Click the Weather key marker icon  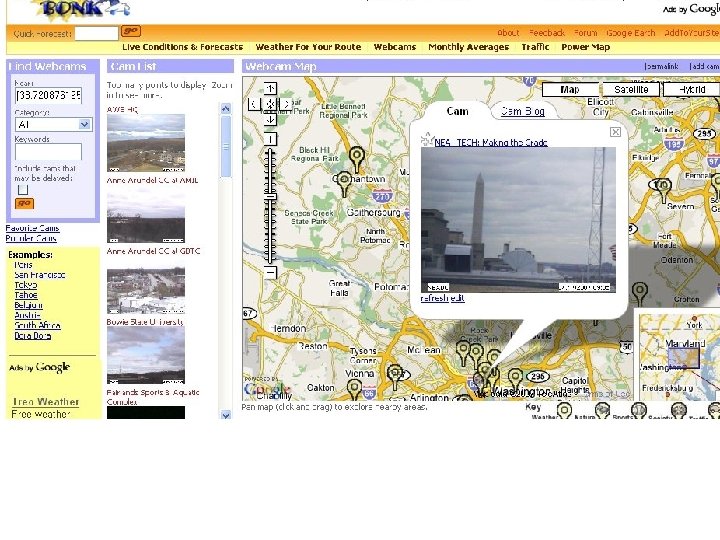click(564, 410)
